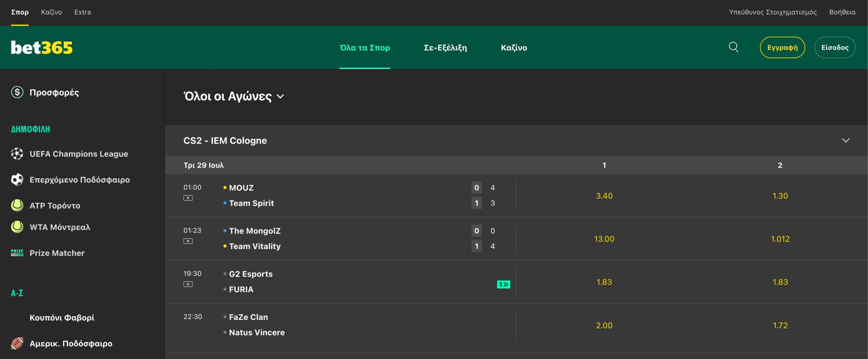Screen dimensions: 868x359
Task: Click the American football icon in sidebar
Action: (x=17, y=343)
